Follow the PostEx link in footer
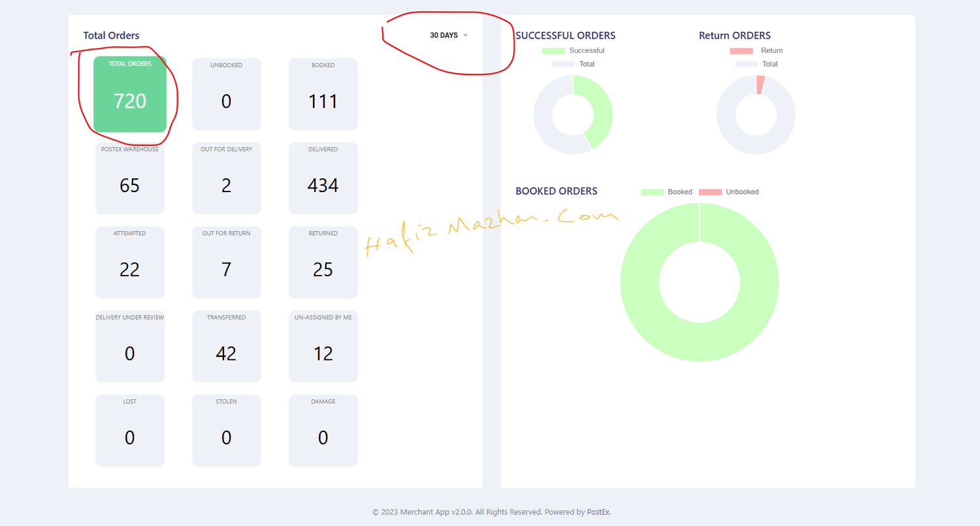This screenshot has width=980, height=526. pyautogui.click(x=598, y=512)
